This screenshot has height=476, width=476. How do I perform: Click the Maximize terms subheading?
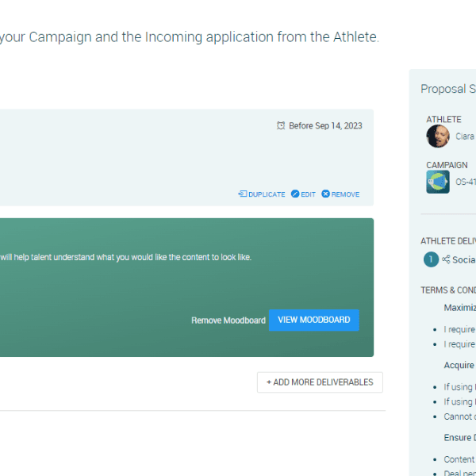coord(459,307)
